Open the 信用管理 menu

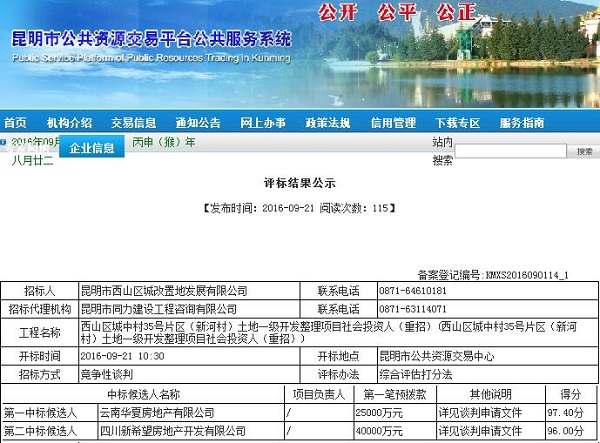(x=393, y=123)
